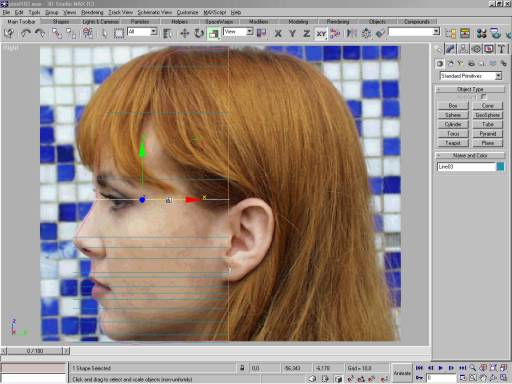The image size is (512, 384).
Task: Pick the Select Object arrow tool
Action: click(x=105, y=33)
